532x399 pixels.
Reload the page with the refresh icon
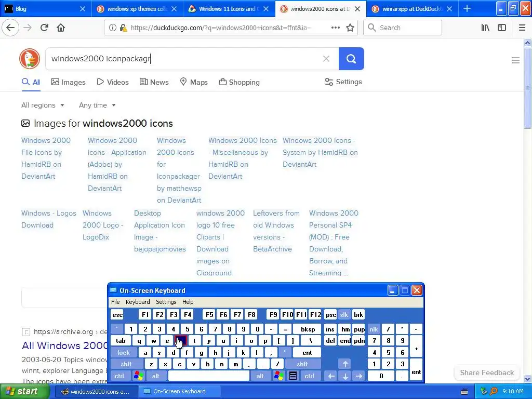point(44,28)
